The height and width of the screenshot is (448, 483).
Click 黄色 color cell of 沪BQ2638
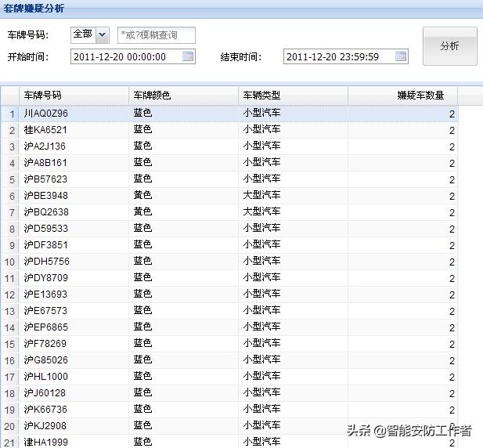[183, 212]
